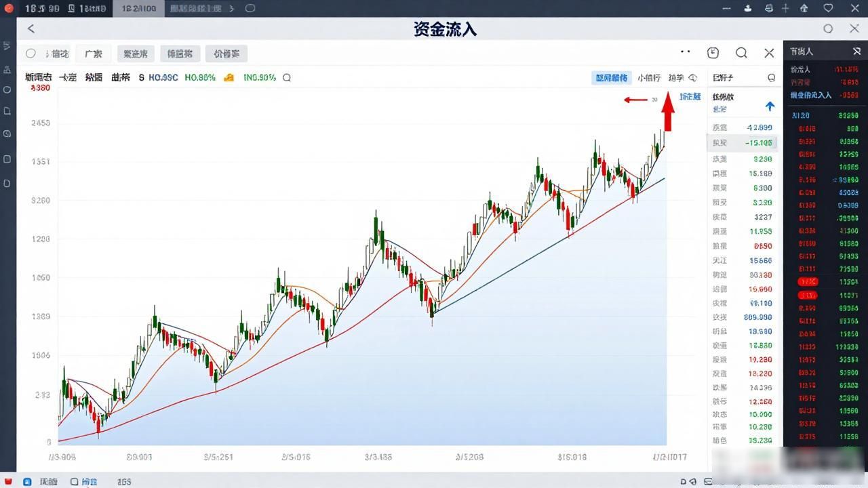Viewport: 868px width, 488px height.
Task: Click the rounded rectangle icon after the title tabs
Action: (x=250, y=9)
